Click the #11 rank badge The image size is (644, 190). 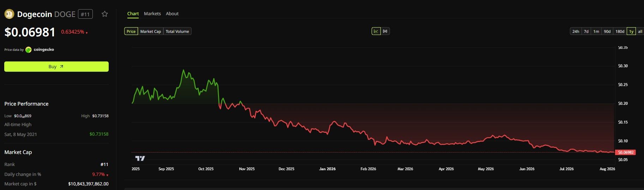point(85,14)
